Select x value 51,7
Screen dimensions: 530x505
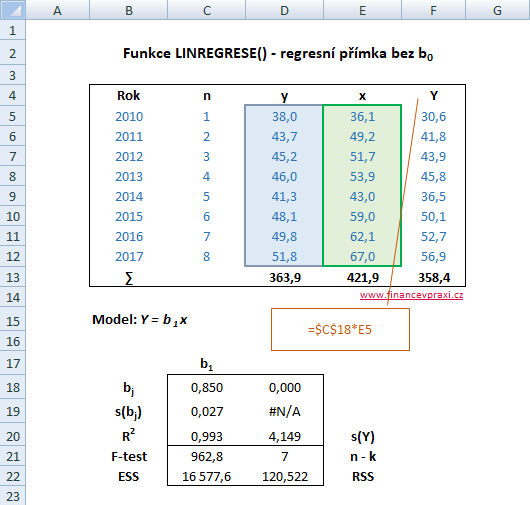click(x=362, y=157)
